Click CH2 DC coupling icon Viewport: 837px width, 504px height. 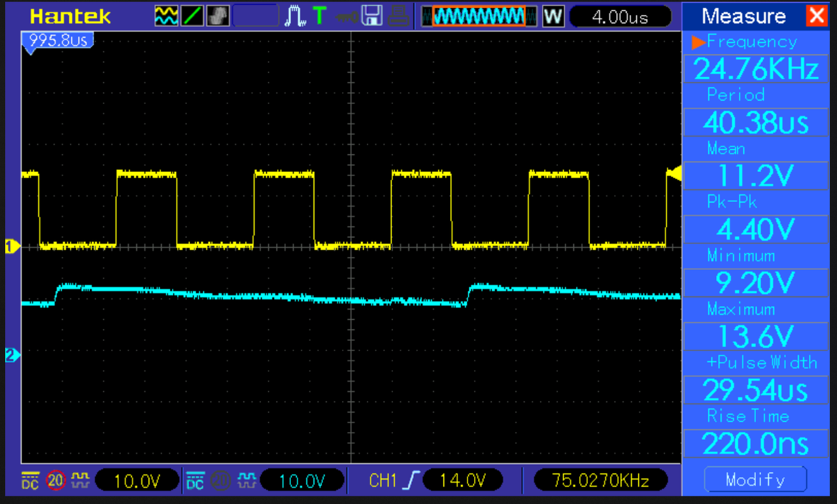point(195,480)
